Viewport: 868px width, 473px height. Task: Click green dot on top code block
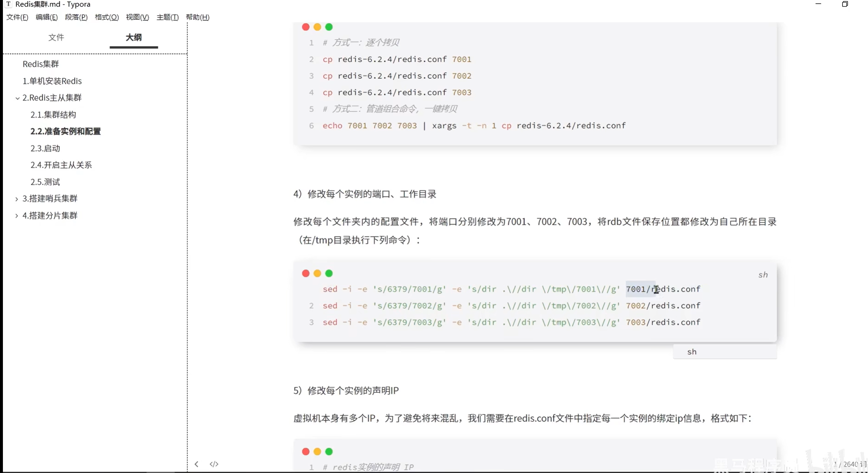(329, 27)
